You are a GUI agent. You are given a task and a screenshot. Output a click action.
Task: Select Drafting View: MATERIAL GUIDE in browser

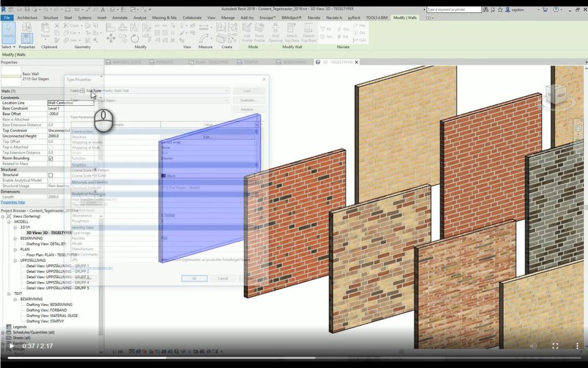point(52,316)
